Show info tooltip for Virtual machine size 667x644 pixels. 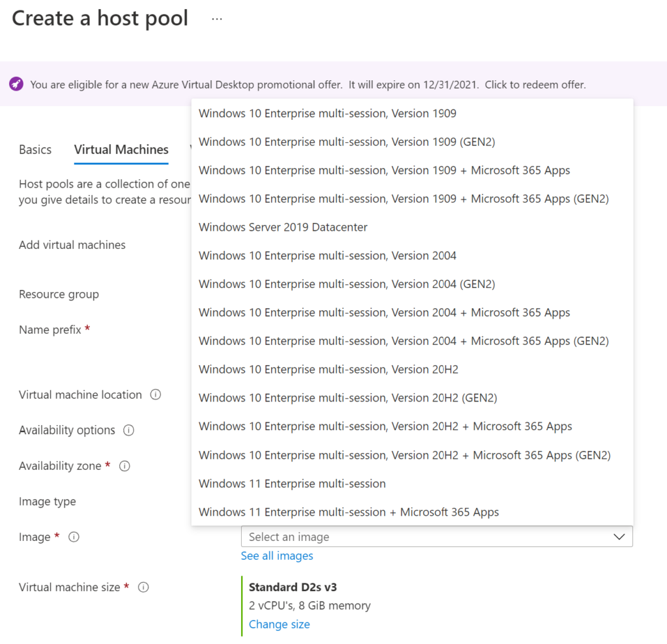[143, 587]
